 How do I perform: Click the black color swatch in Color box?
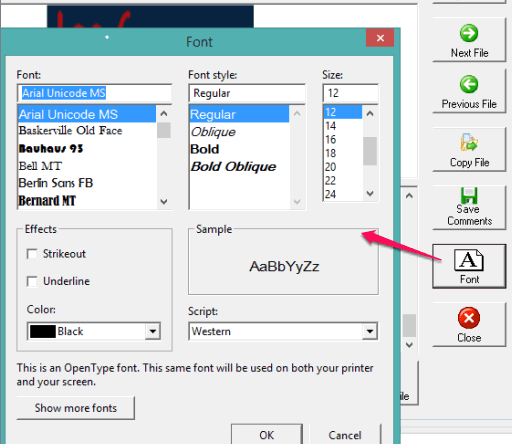43,331
